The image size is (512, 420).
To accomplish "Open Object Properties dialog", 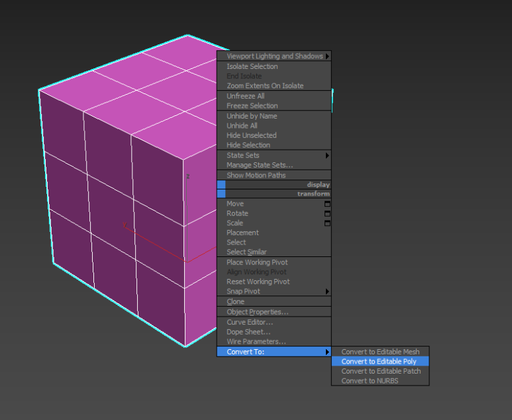I will click(x=274, y=312).
